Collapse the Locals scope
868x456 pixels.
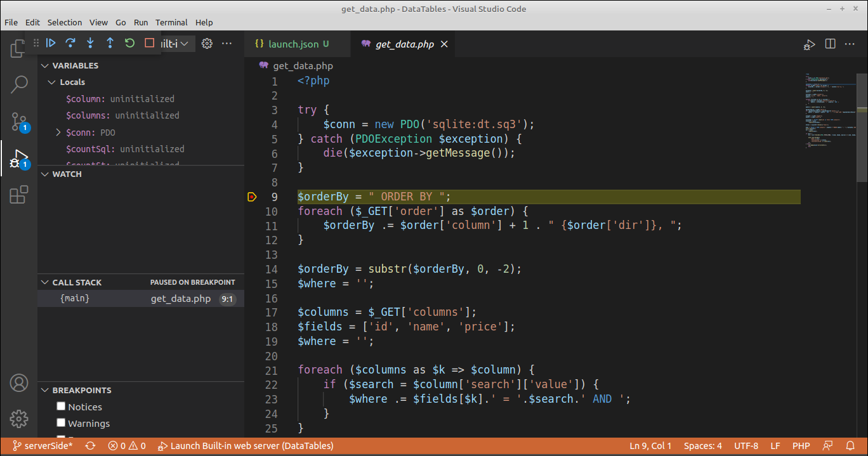[51, 82]
